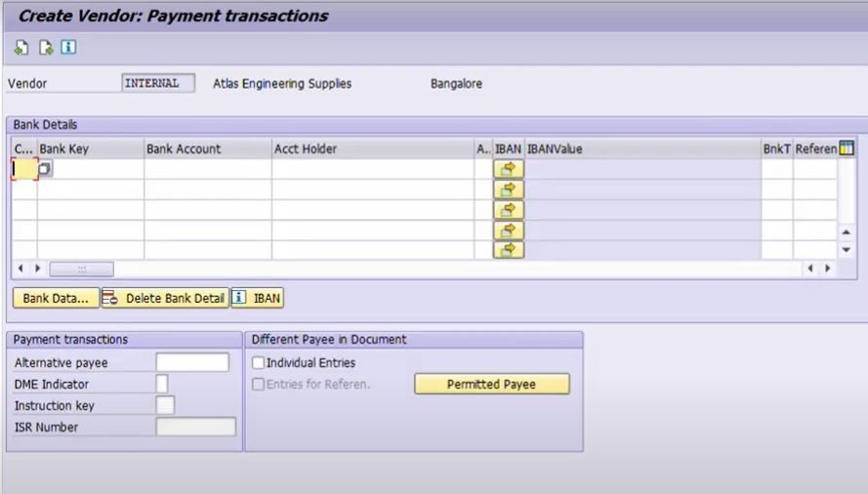Image resolution: width=868 pixels, height=494 pixels.
Task: Click BnkT column header
Action: [x=777, y=148]
